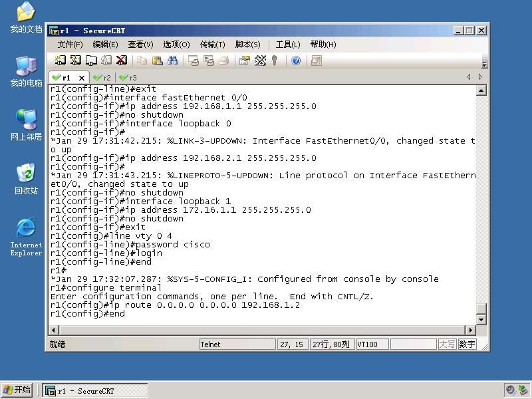Click vertical scrollbar up arrow

(x=481, y=90)
